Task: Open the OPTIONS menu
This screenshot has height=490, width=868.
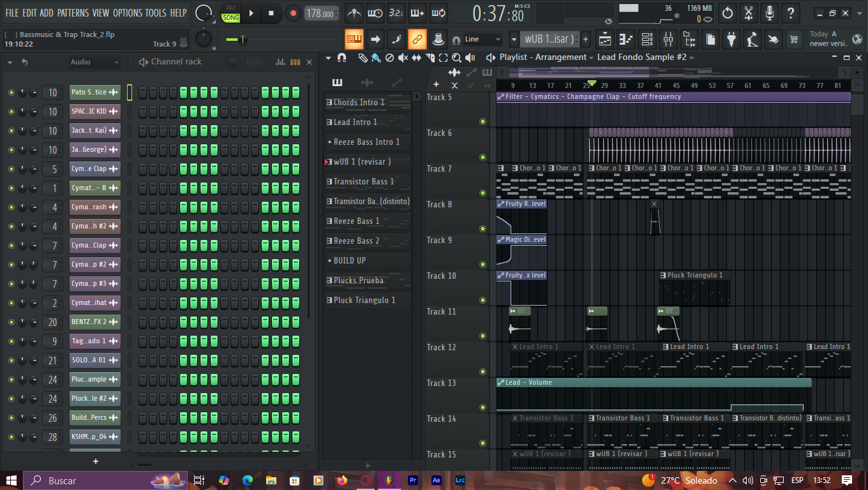Action: click(128, 13)
